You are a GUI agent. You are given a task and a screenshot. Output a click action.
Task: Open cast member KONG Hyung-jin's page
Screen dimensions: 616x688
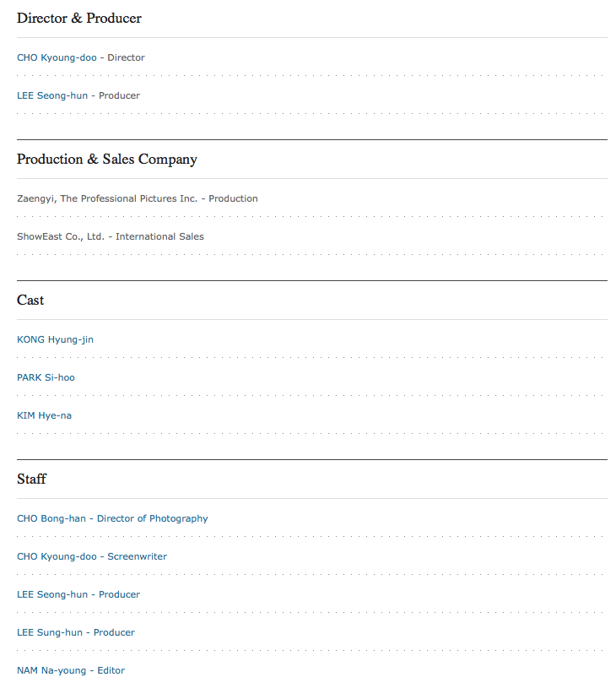55,340
